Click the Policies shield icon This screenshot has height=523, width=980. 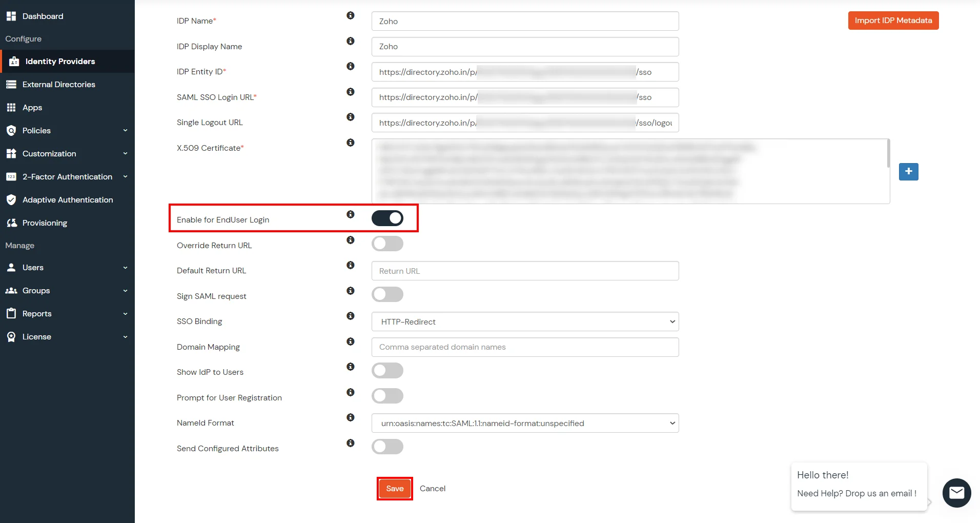(x=11, y=131)
